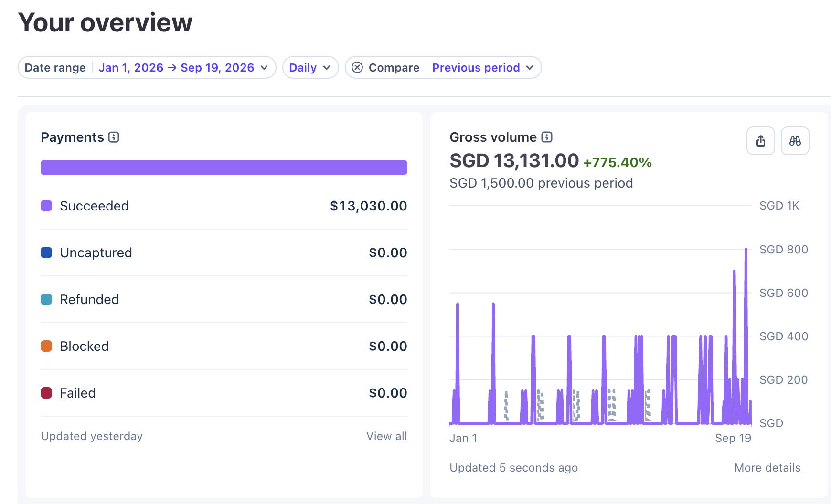Image resolution: width=831 pixels, height=504 pixels.
Task: Click the Refunded teal color swatch
Action: coord(46,299)
